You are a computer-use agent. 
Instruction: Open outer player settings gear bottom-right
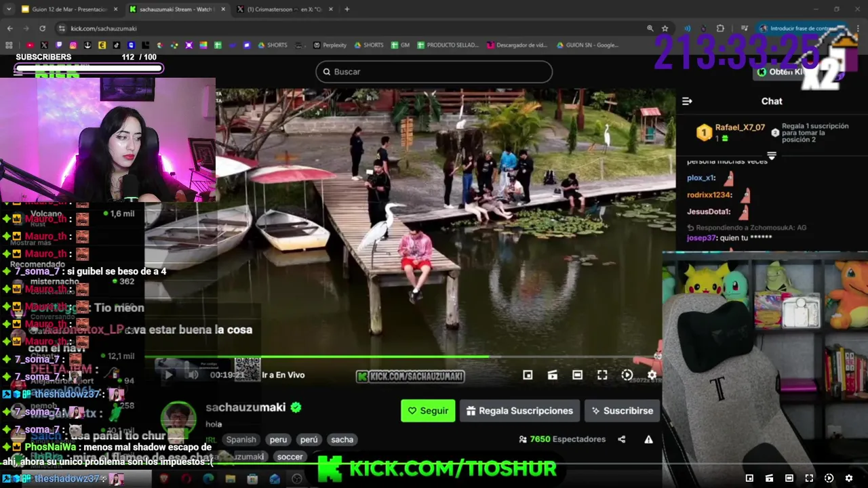point(848,479)
